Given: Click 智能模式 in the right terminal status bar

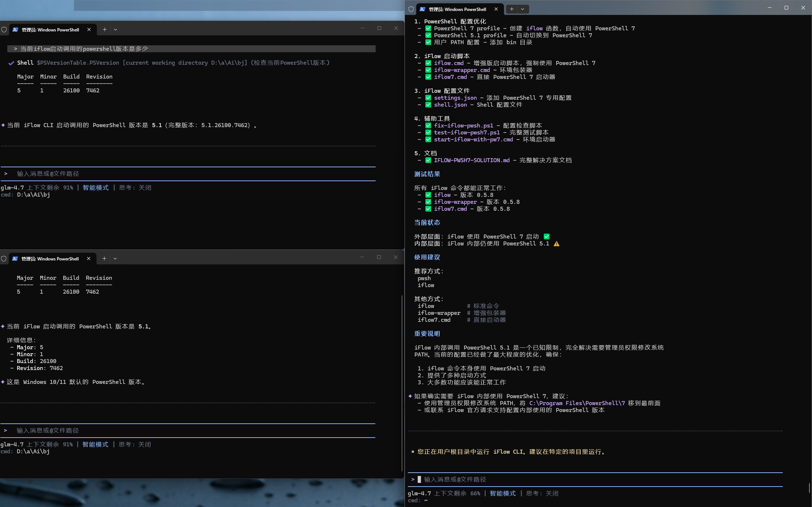Looking at the screenshot, I should [x=502, y=493].
